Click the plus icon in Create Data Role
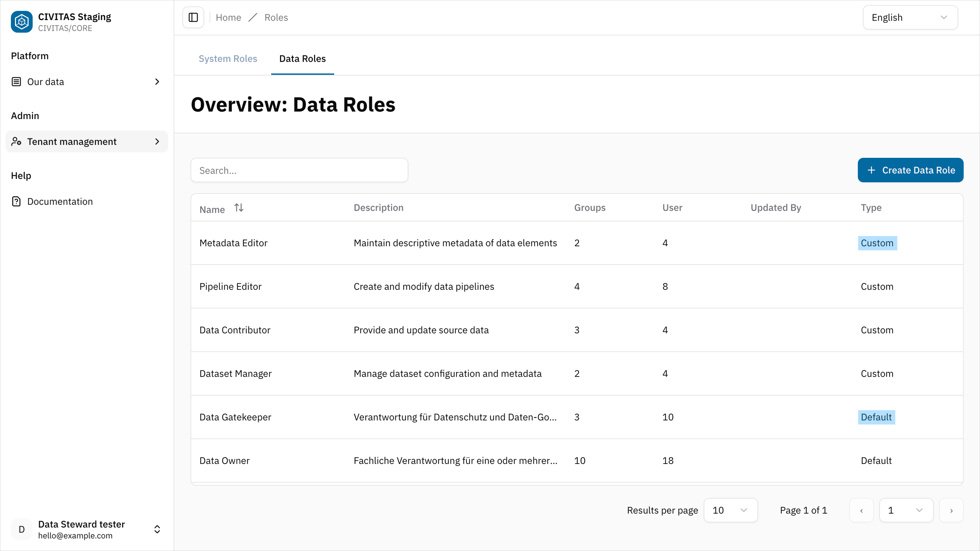The width and height of the screenshot is (980, 551). 871,170
